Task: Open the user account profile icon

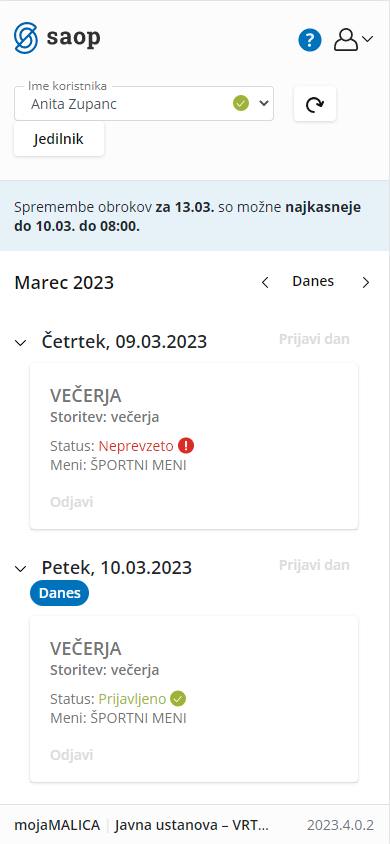Action: click(346, 40)
